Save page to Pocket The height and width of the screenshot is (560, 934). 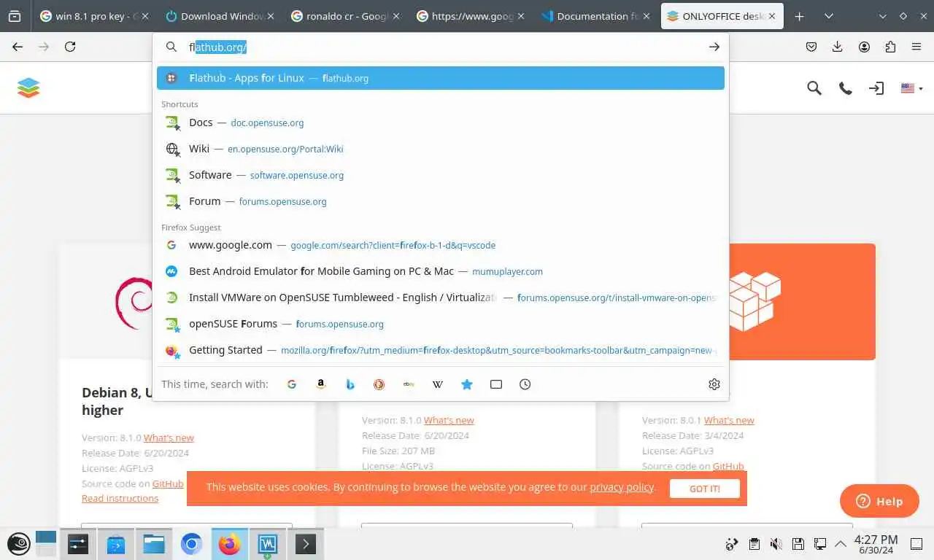(x=811, y=47)
